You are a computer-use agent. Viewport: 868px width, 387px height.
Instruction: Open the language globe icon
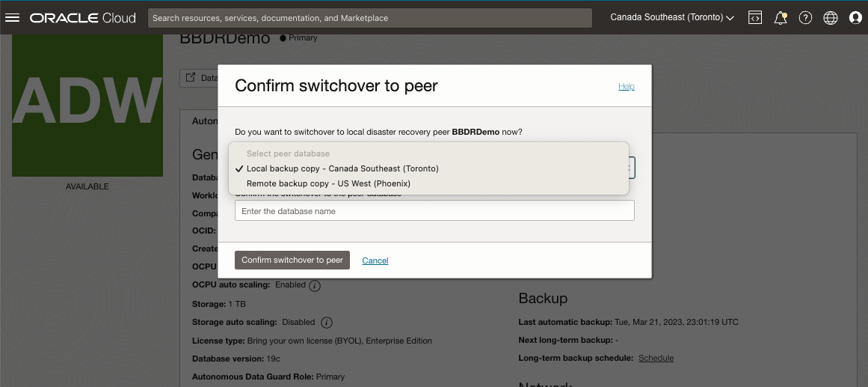coord(831,17)
